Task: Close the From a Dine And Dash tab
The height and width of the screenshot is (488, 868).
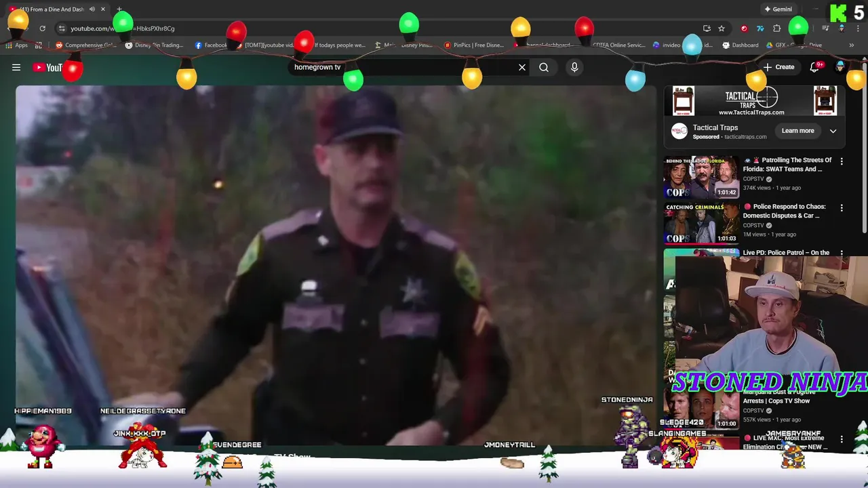Action: tap(103, 9)
